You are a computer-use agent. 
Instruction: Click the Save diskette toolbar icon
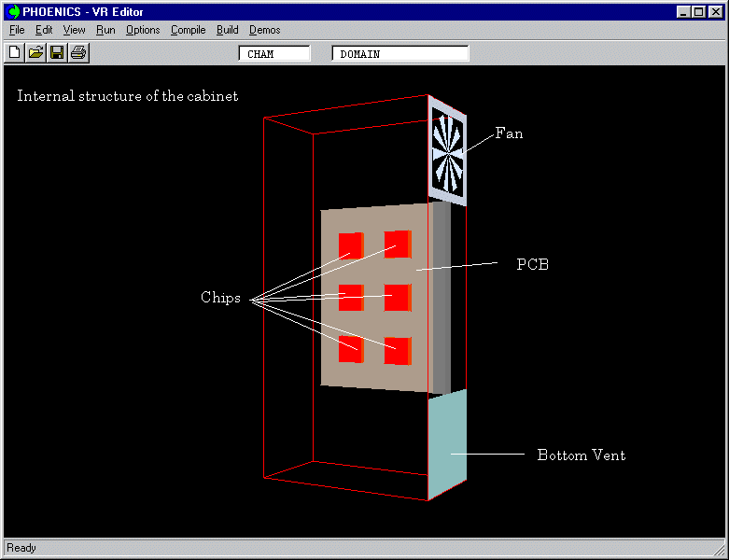pyautogui.click(x=57, y=53)
